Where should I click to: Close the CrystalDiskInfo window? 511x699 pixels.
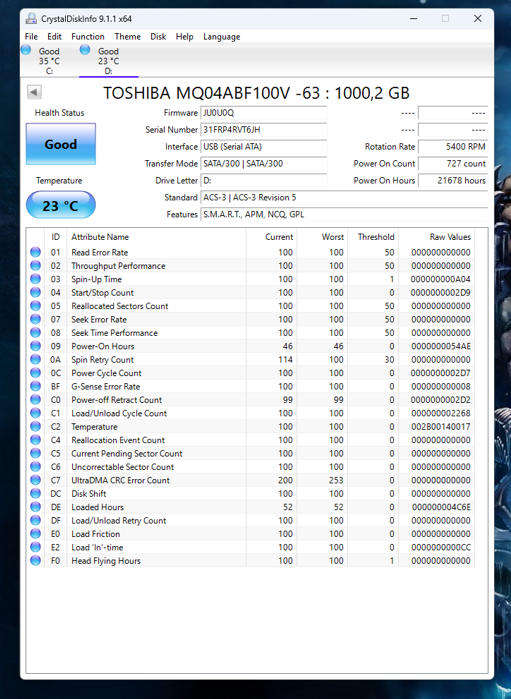(478, 19)
